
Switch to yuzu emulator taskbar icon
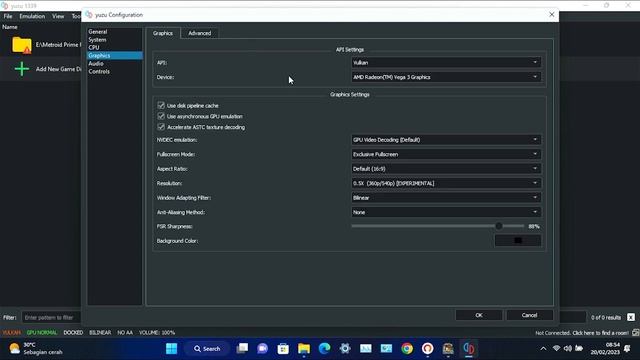468,349
